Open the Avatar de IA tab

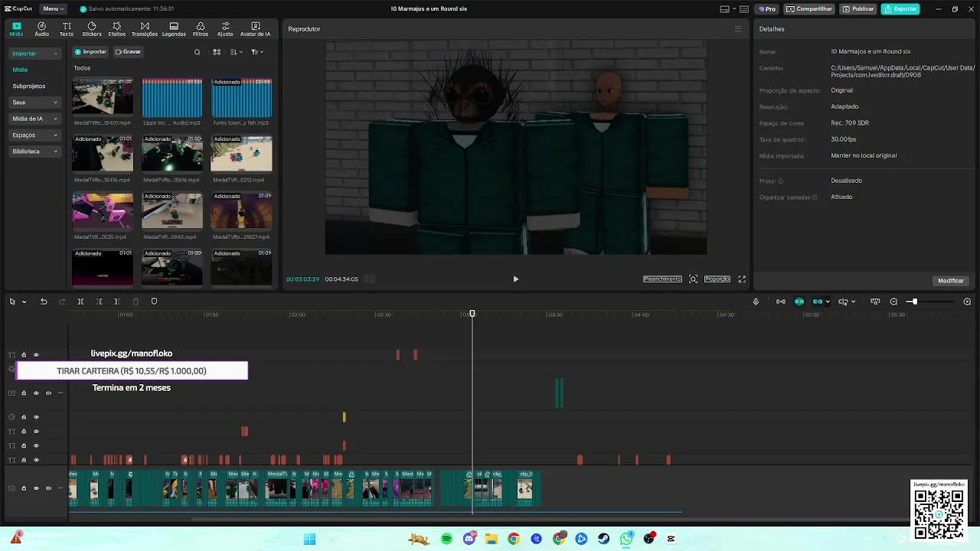256,29
